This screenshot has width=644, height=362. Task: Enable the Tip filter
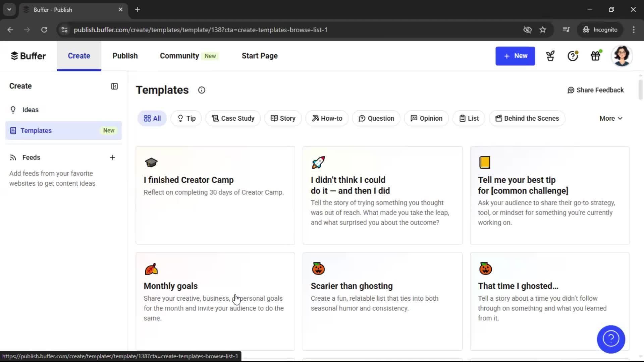[x=186, y=118]
